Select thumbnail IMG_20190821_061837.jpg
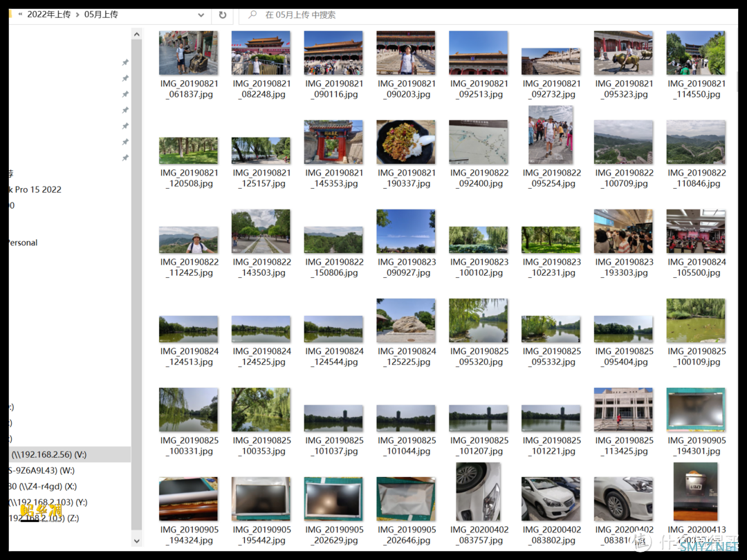 189,53
